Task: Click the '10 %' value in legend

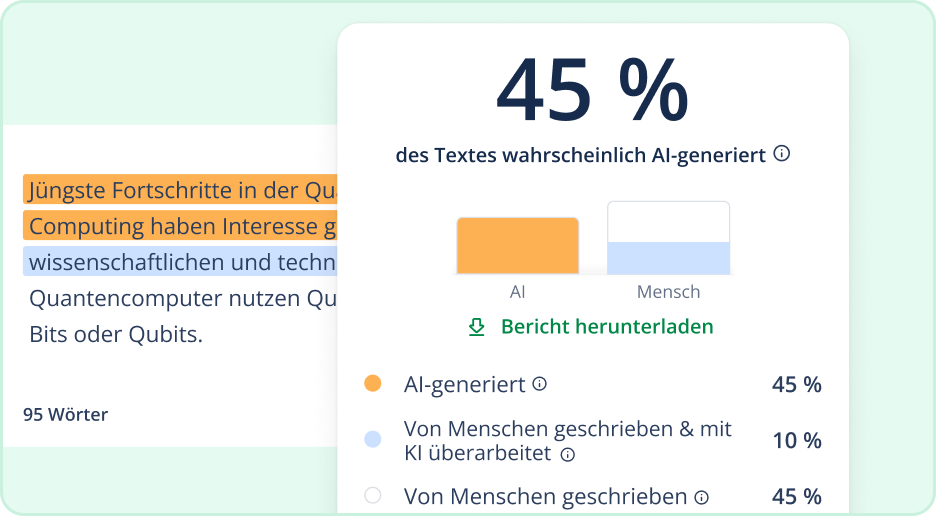Action: pos(796,440)
